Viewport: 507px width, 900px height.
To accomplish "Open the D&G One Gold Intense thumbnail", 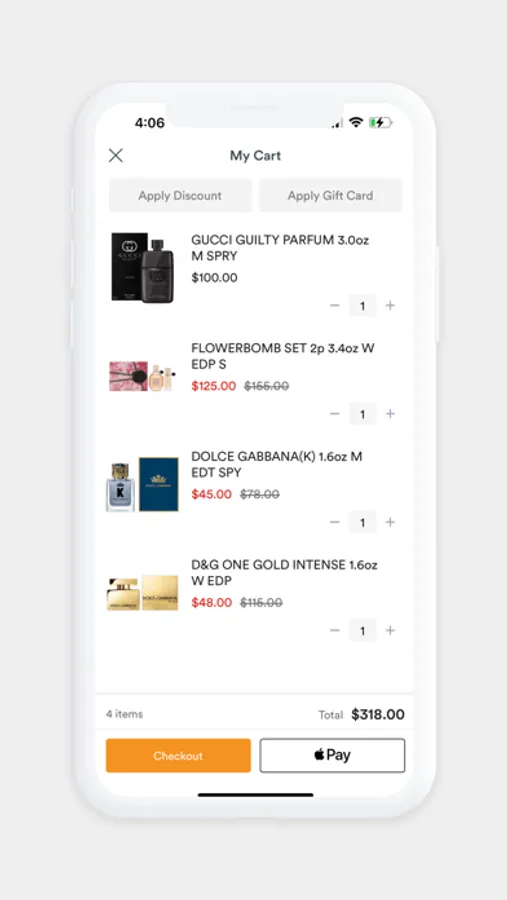I will point(142,593).
